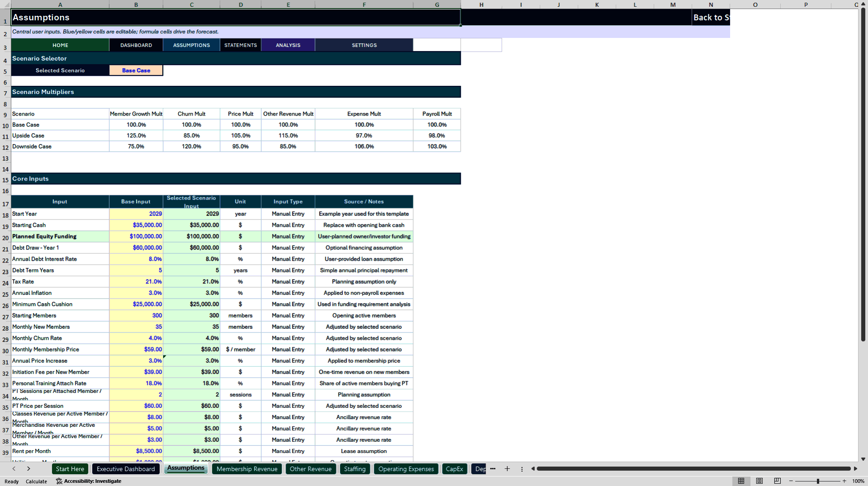Switch to Page Layout view
Screen dimensions: 868x486
pyautogui.click(x=759, y=481)
